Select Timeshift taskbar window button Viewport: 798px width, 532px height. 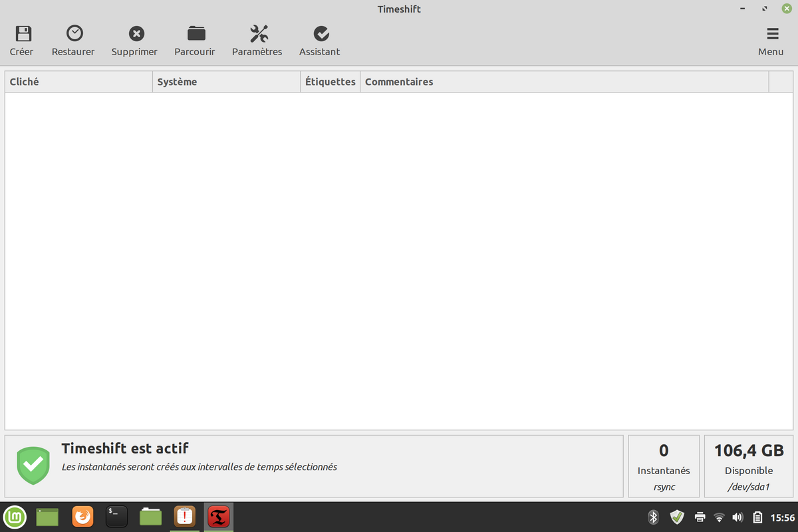pos(219,517)
